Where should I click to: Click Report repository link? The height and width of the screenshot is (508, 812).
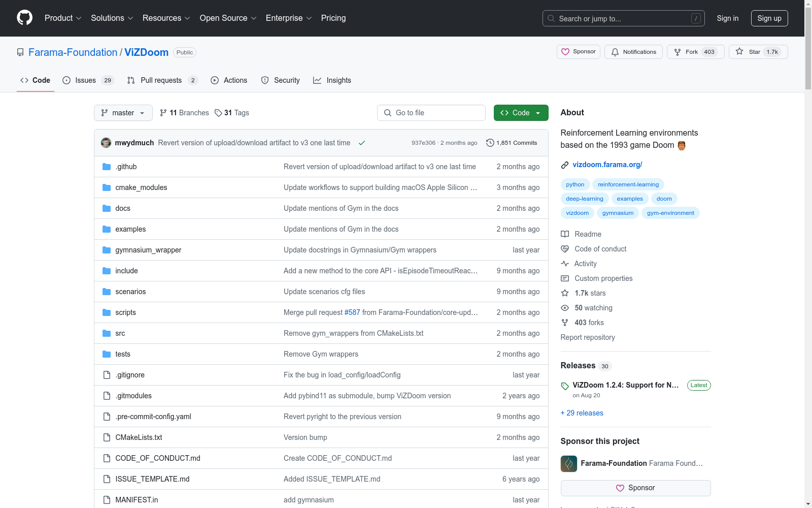coord(588,337)
